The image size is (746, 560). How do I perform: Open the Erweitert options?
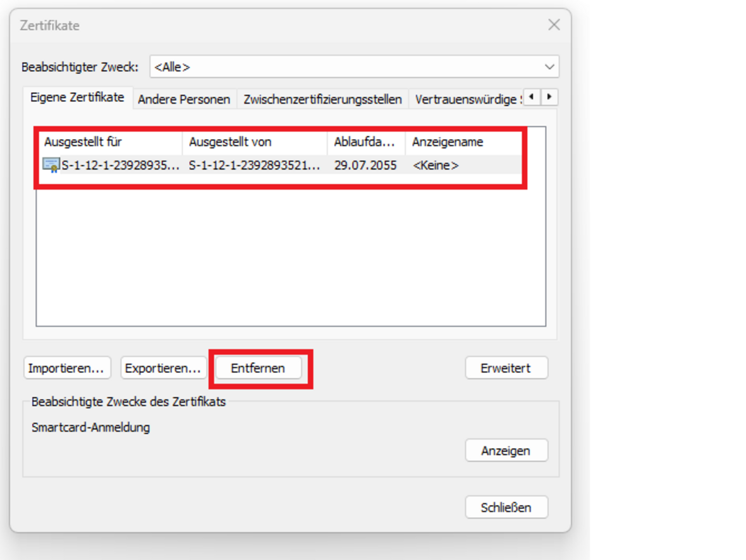pos(506,368)
